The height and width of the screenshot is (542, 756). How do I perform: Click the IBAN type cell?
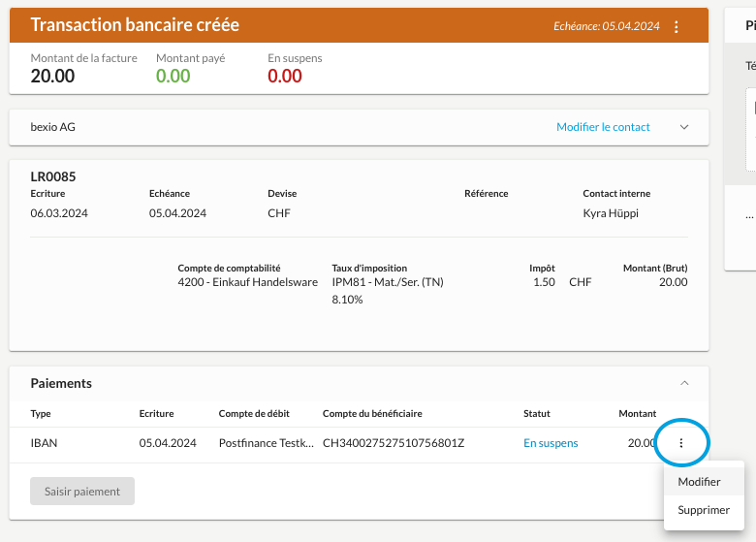[44, 443]
